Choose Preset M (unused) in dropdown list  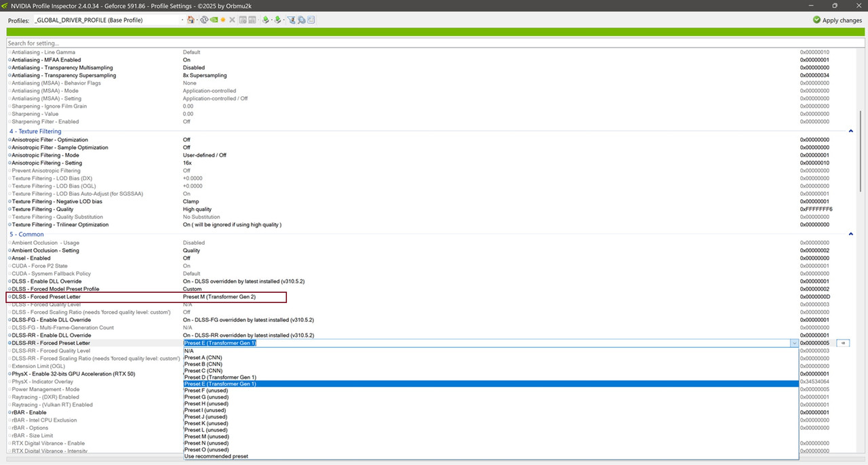491,437
